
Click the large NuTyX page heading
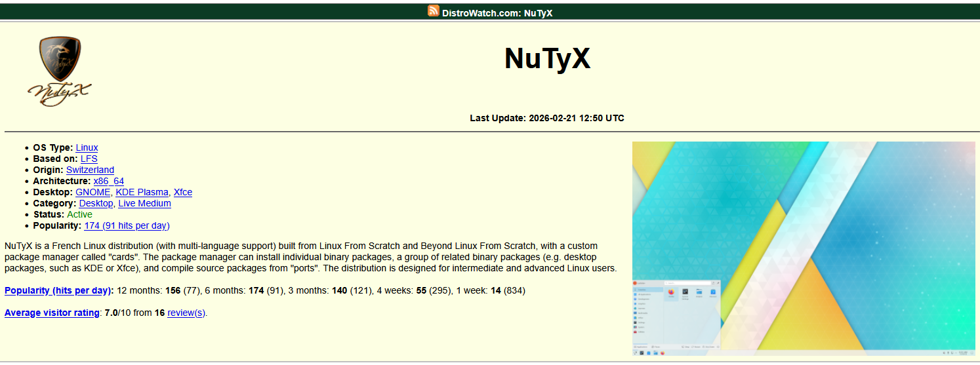547,58
